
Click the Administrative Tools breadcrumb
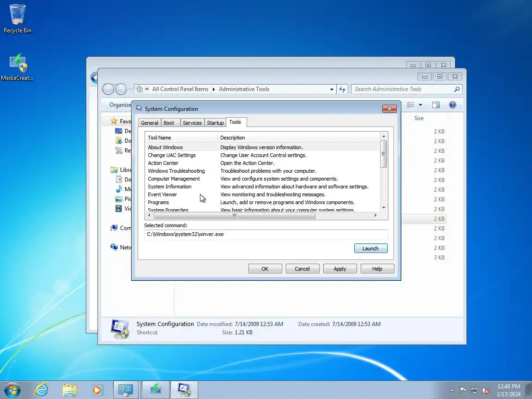coord(244,89)
